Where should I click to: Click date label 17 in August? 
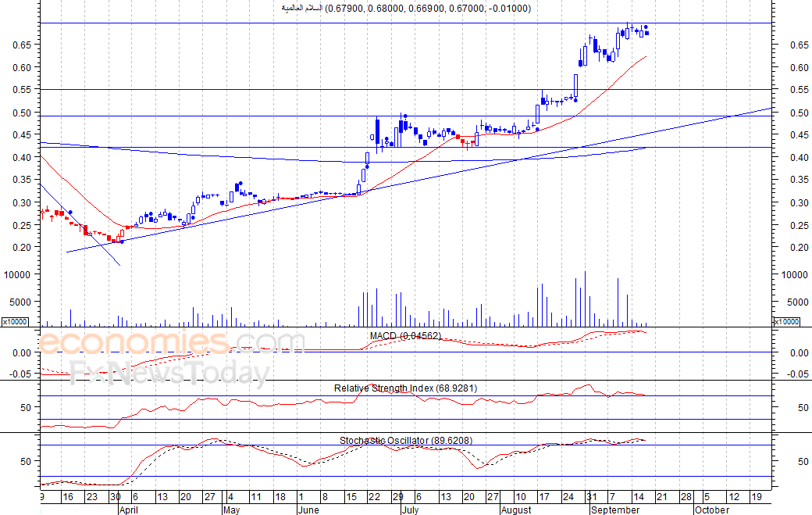[x=543, y=497]
